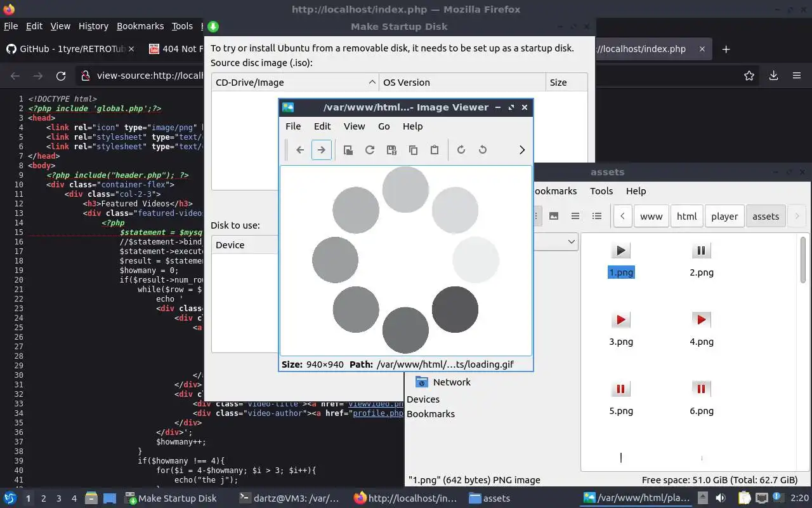Screen dimensions: 812x508
Task: Click Bookmarks heading in file manager sidebar
Action: click(431, 414)
